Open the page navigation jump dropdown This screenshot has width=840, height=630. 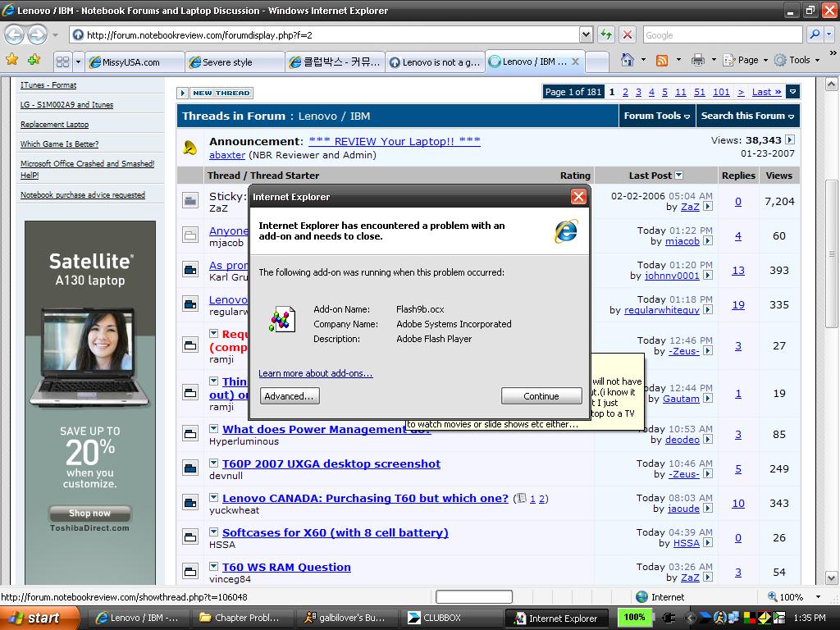point(793,92)
